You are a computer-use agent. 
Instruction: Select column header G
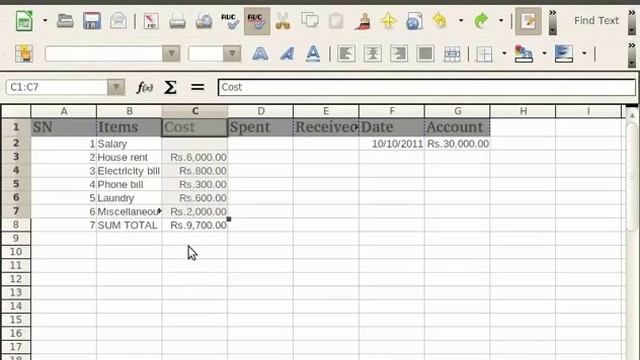(x=457, y=111)
